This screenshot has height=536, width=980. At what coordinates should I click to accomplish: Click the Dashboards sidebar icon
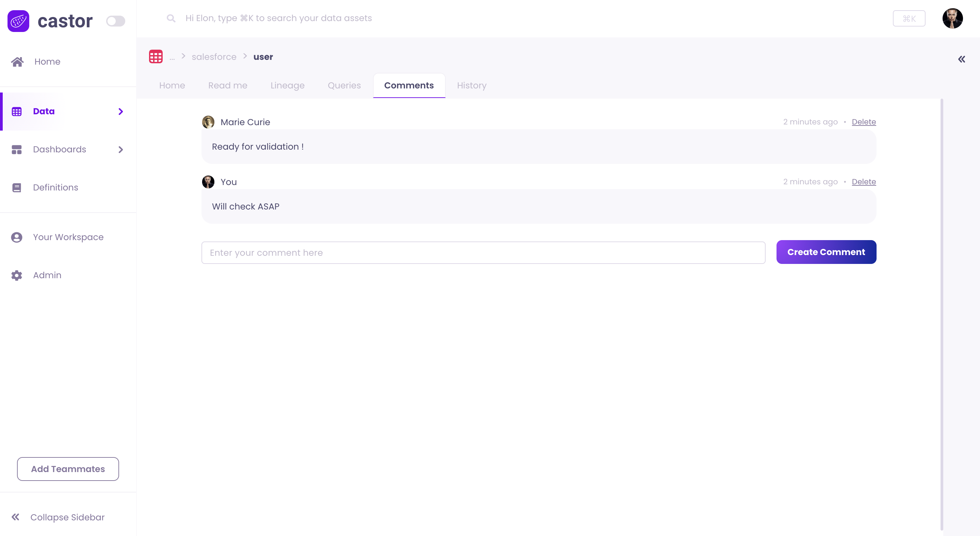click(17, 149)
